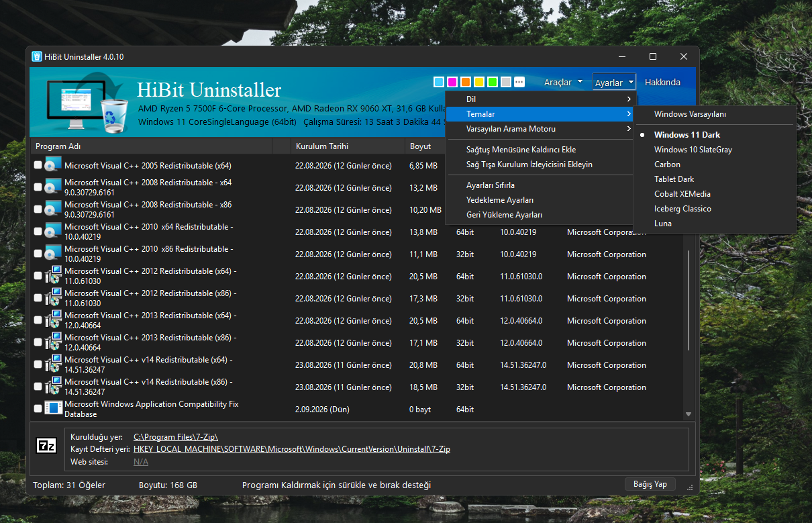Click the Visual C++ v14 Redistributable (x64) installer icon
The image size is (812, 523).
(x=53, y=365)
